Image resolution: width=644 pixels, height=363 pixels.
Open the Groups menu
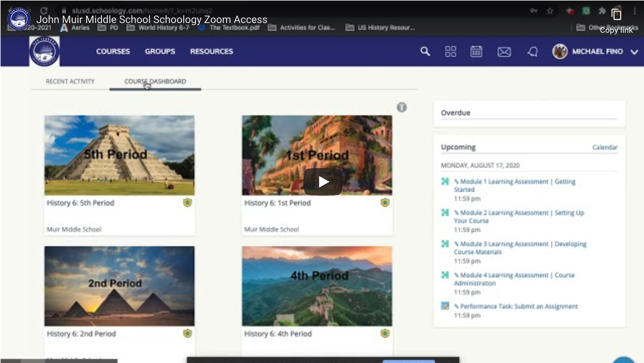click(160, 51)
